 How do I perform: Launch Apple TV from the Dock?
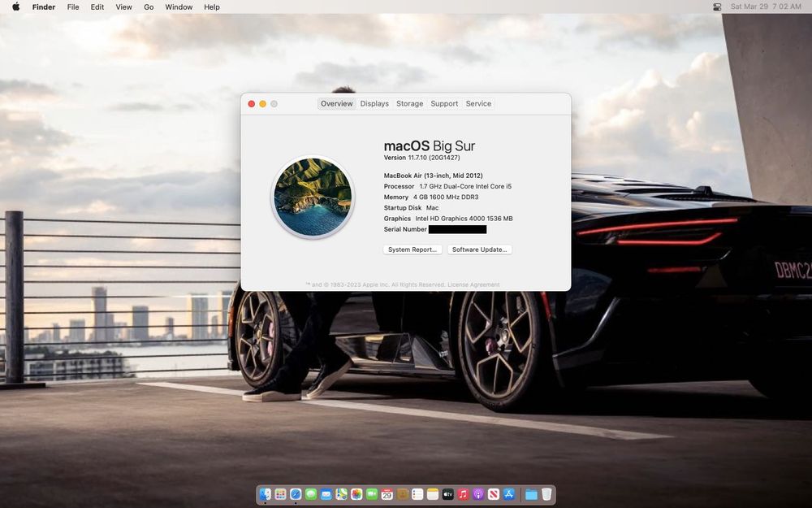click(448, 494)
